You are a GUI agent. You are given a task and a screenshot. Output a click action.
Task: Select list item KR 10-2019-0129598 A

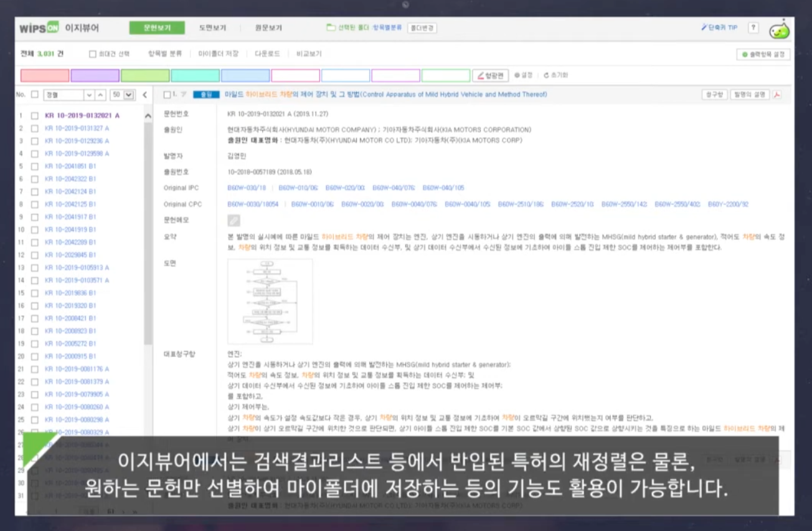[77, 153]
